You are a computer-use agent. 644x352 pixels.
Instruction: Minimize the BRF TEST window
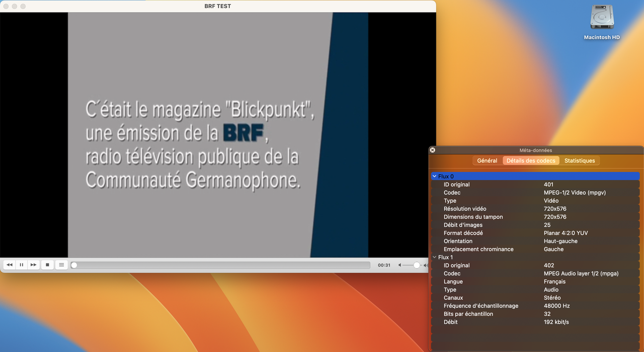[x=15, y=7]
